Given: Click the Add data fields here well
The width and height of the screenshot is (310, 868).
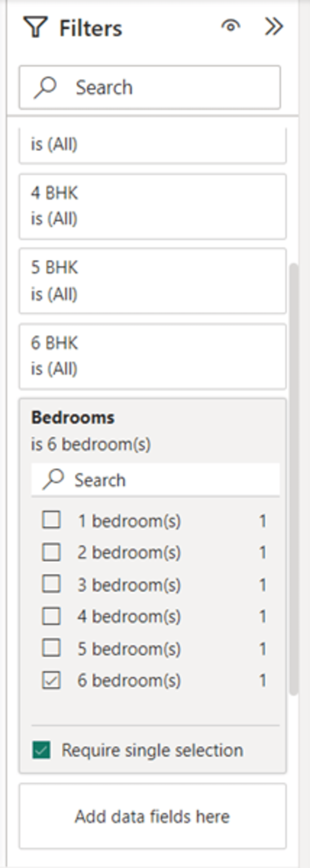Looking at the screenshot, I should pyautogui.click(x=152, y=816).
